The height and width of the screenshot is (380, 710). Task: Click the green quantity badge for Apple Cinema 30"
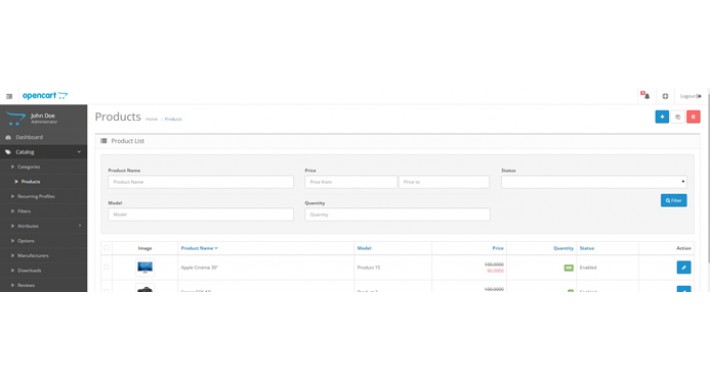coord(569,268)
